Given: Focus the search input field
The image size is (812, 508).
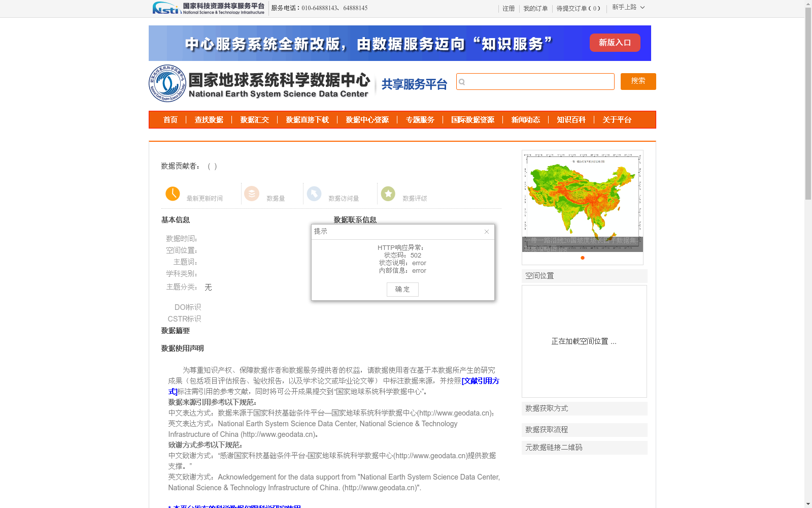Looking at the screenshot, I should coord(535,82).
